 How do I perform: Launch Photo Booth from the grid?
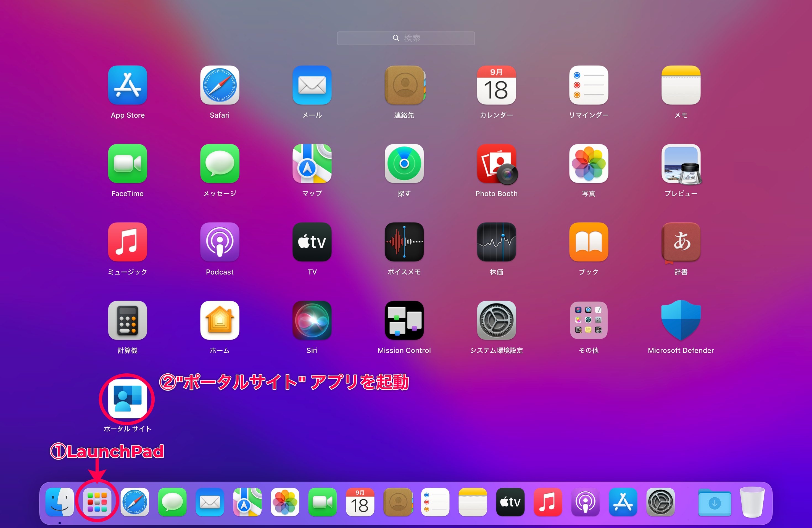click(496, 164)
